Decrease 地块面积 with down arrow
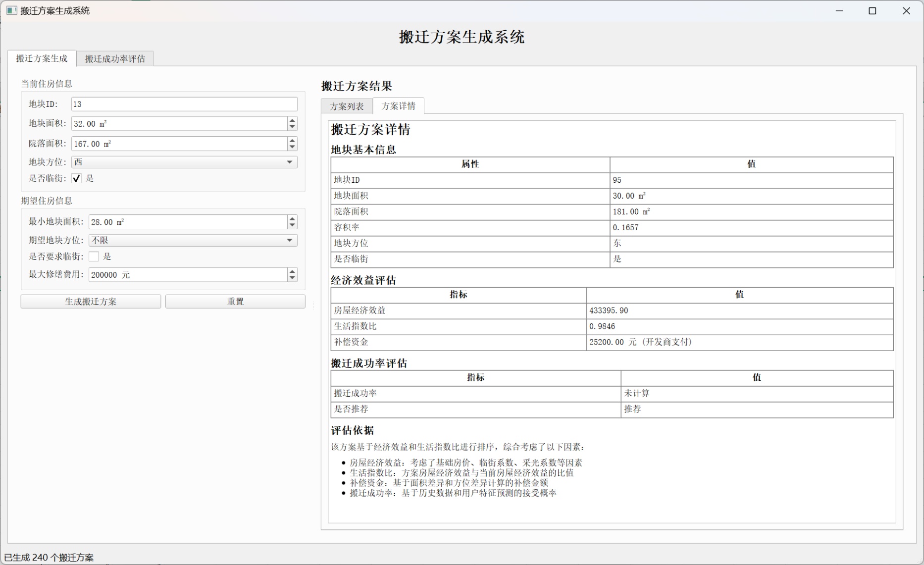This screenshot has width=924, height=565. click(x=292, y=127)
